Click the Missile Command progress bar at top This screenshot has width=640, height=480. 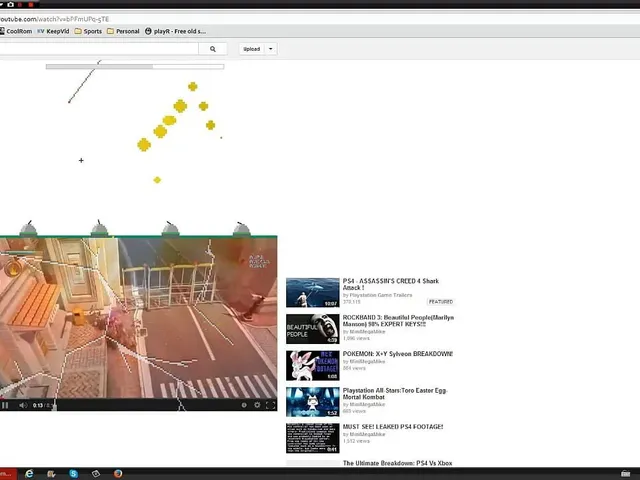click(135, 67)
